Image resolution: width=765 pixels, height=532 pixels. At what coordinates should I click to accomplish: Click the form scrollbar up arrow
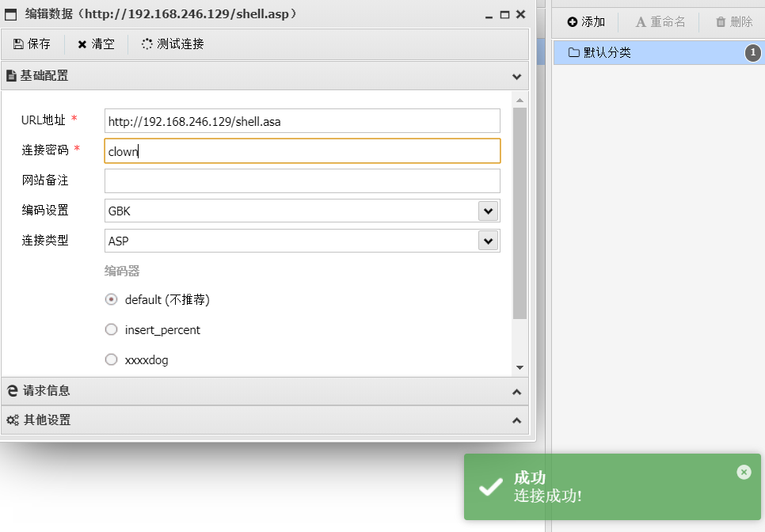coord(520,100)
